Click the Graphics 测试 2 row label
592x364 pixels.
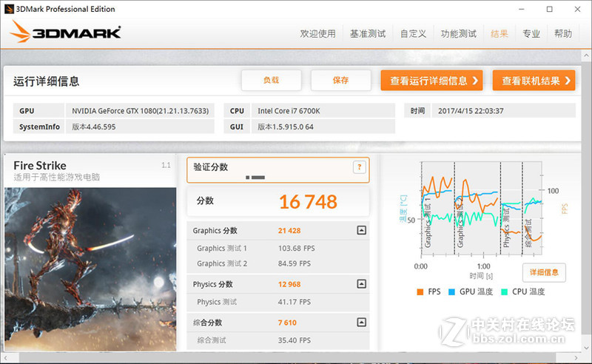(221, 263)
